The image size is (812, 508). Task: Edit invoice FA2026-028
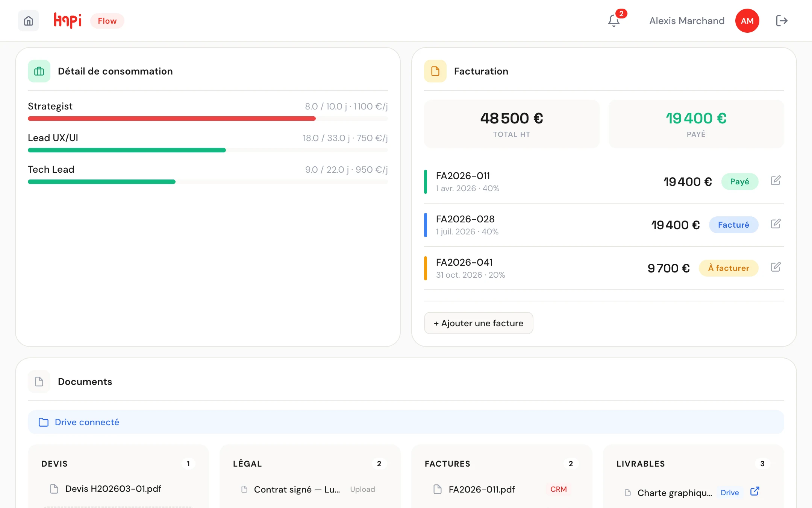[x=776, y=224]
